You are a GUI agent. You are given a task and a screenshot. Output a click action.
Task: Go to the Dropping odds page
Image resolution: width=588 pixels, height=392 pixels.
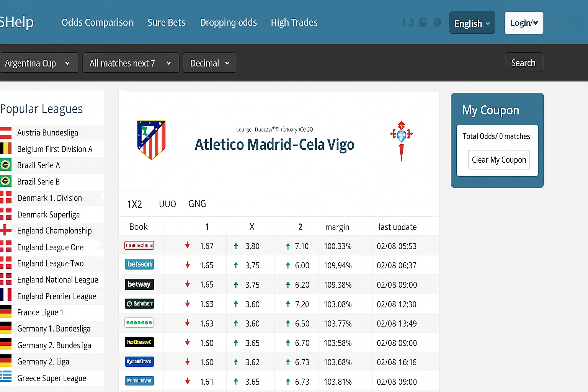click(228, 23)
